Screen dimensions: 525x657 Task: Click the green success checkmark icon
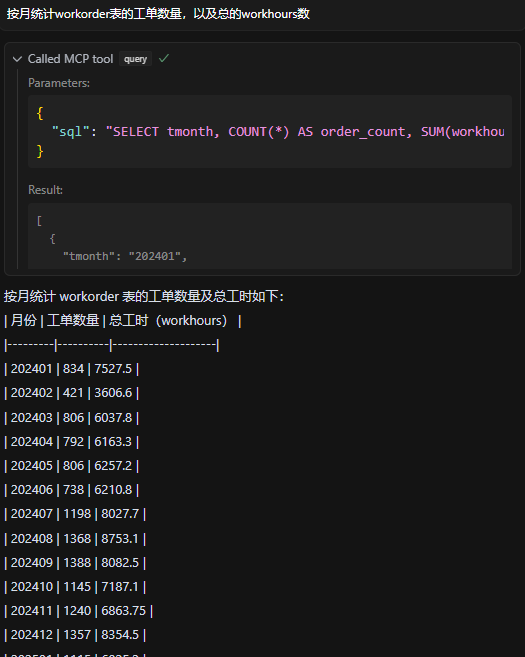pos(164,58)
